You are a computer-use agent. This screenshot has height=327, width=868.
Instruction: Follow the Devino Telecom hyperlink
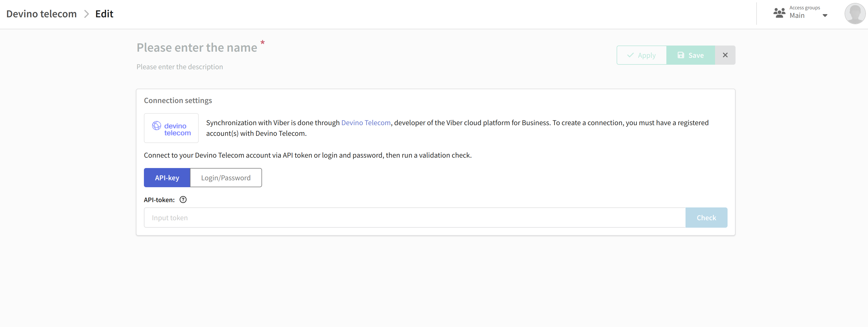tap(366, 122)
